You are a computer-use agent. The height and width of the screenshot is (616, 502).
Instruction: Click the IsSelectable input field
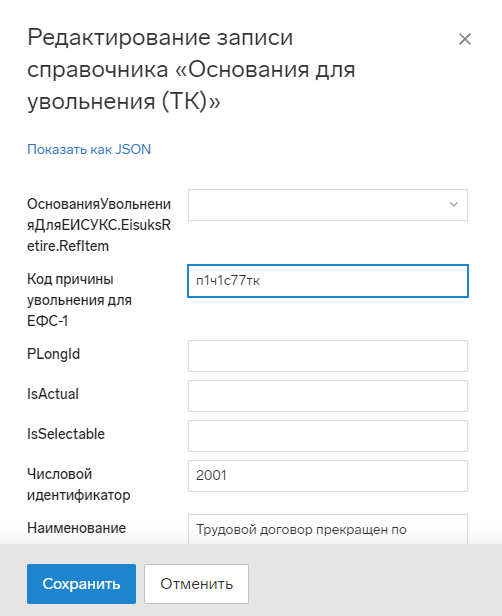pyautogui.click(x=328, y=436)
